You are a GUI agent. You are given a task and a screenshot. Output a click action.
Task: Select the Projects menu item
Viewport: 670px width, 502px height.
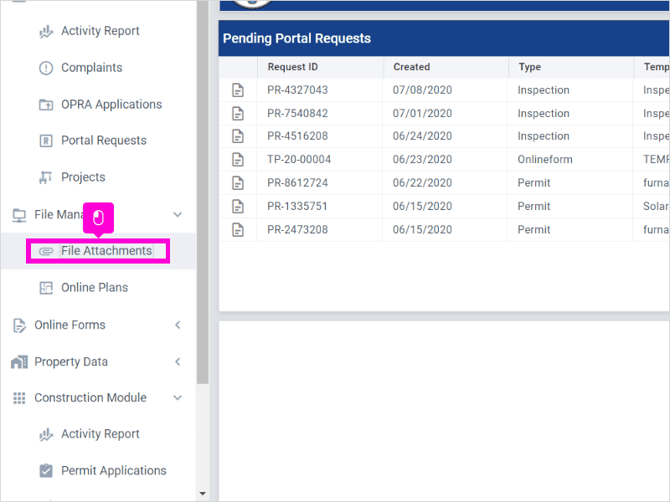(83, 177)
